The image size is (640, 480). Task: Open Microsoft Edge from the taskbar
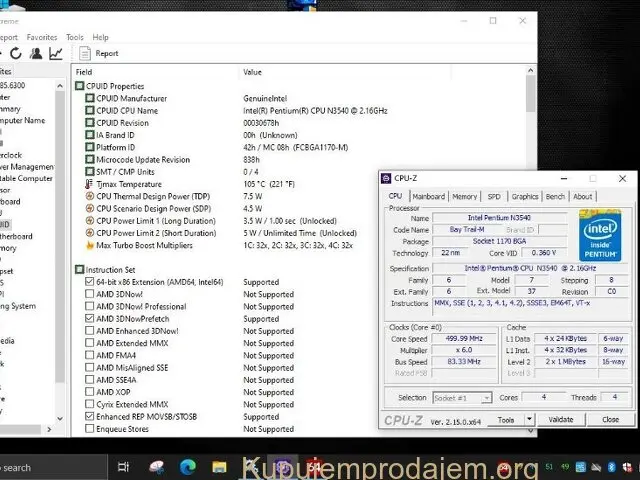click(186, 466)
